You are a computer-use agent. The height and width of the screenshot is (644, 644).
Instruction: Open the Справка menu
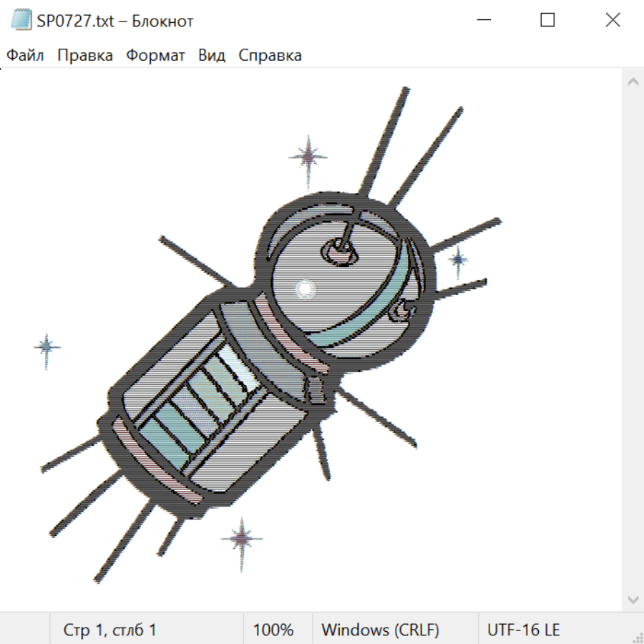(x=270, y=56)
